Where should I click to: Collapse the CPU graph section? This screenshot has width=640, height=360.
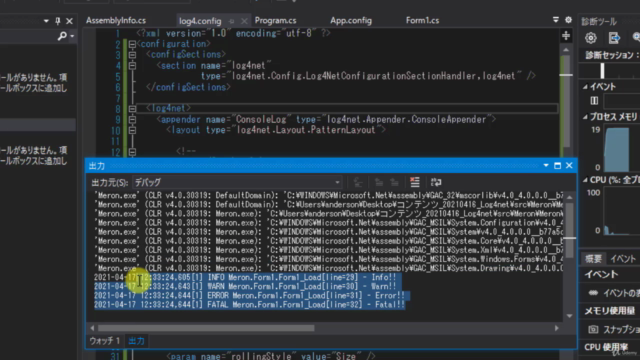pos(585,180)
